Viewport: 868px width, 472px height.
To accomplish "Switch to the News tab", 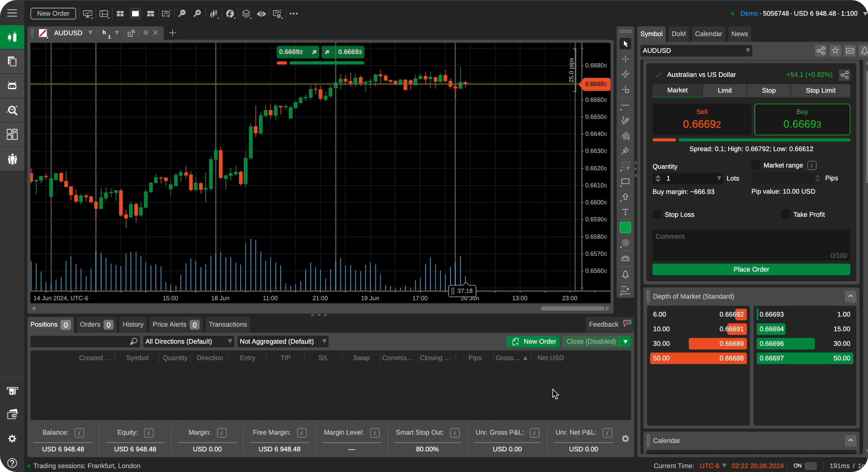I will tap(739, 34).
